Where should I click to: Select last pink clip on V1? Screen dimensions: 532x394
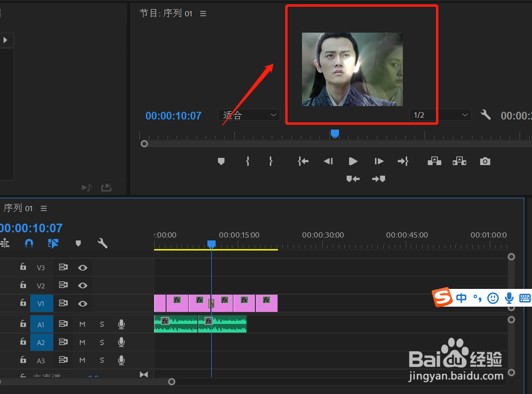(x=266, y=303)
